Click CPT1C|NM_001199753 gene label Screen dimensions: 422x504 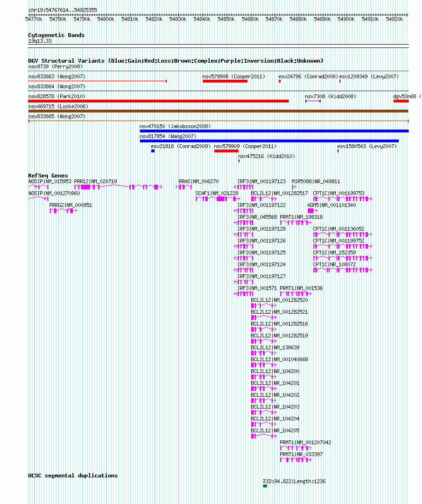tap(339, 193)
